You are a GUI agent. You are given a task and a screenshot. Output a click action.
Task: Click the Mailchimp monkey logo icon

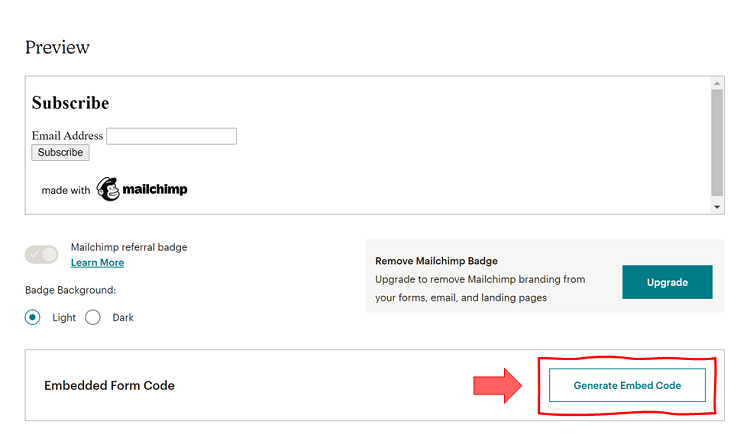click(108, 189)
